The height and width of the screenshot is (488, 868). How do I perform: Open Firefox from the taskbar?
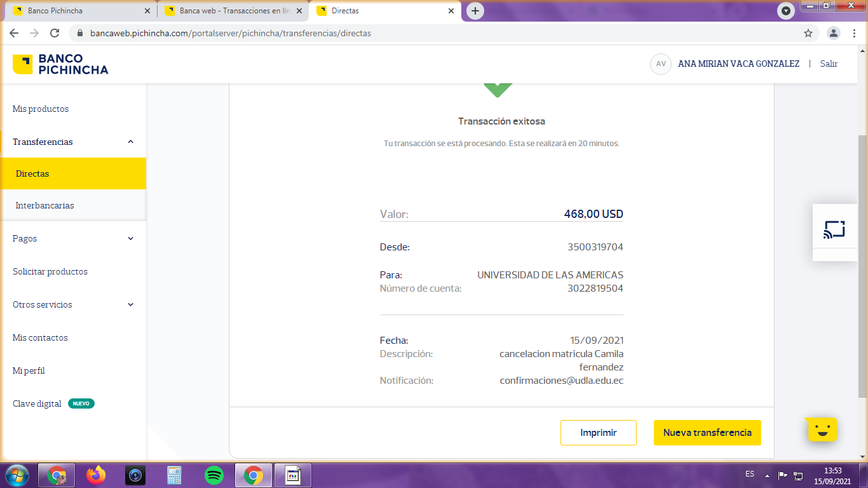[x=96, y=475]
